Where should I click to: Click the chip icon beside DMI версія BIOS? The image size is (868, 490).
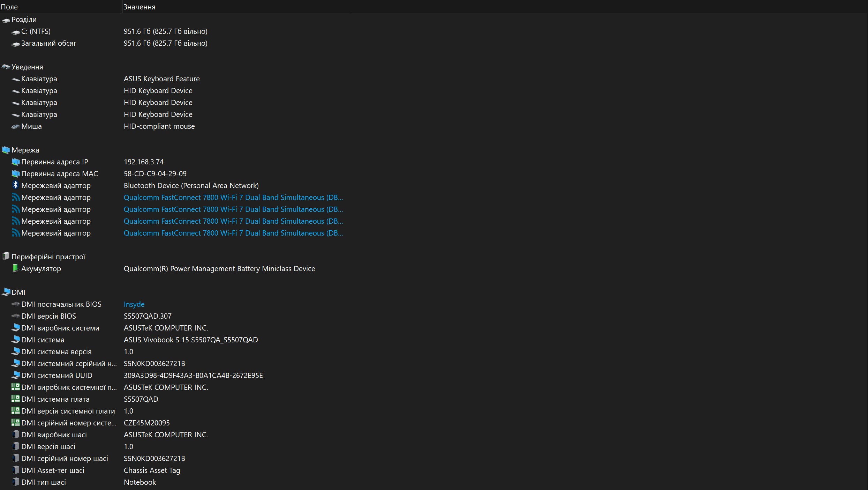point(15,316)
